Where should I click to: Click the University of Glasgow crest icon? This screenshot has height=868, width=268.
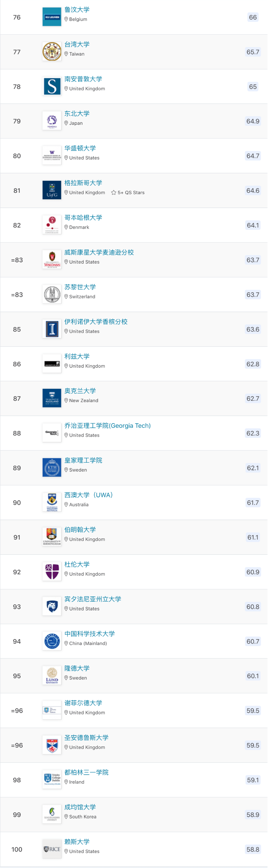[52, 189]
